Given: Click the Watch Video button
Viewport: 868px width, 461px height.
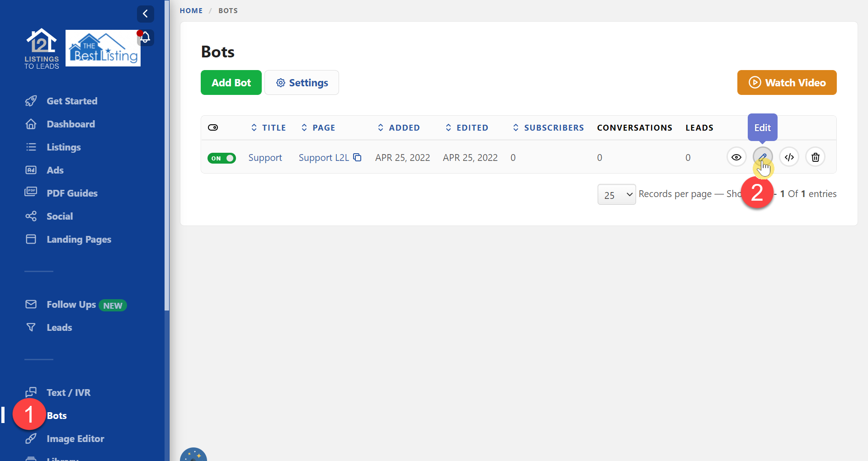Looking at the screenshot, I should 787,83.
